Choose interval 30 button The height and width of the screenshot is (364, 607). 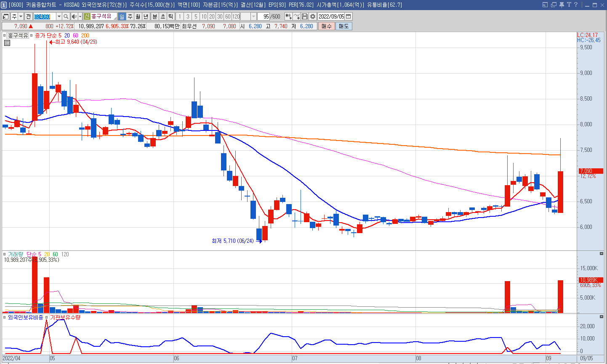click(220, 16)
